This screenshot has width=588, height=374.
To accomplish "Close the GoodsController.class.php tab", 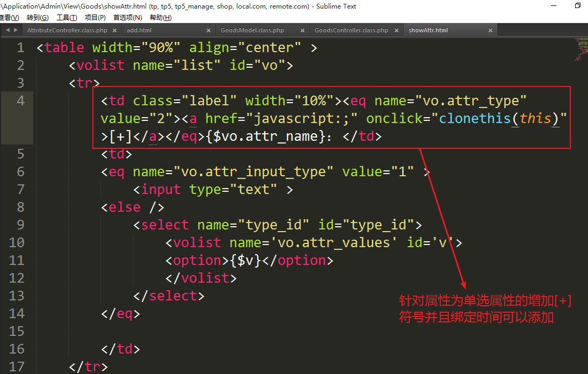I will 396,31.
